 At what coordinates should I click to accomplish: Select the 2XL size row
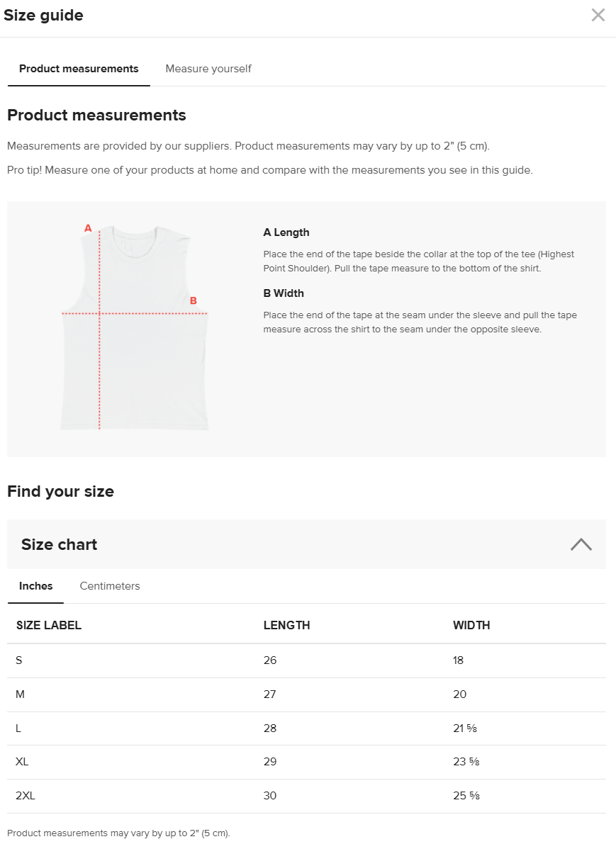pyautogui.click(x=26, y=796)
